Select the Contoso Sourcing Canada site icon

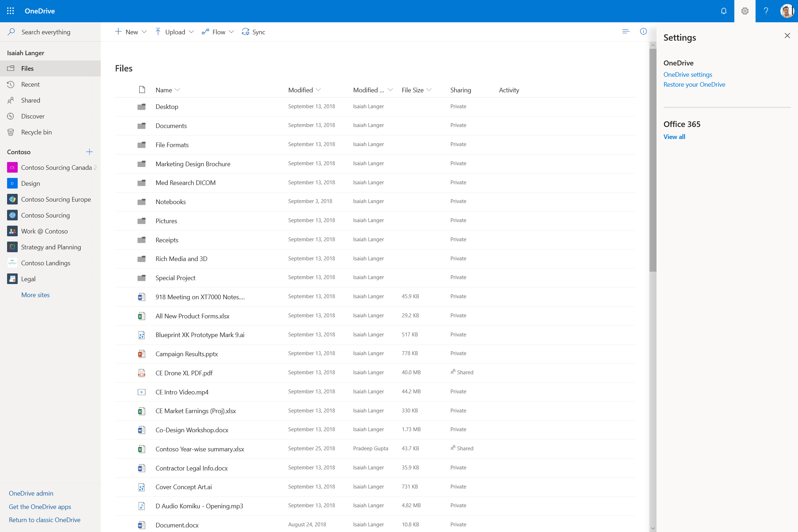(12, 167)
